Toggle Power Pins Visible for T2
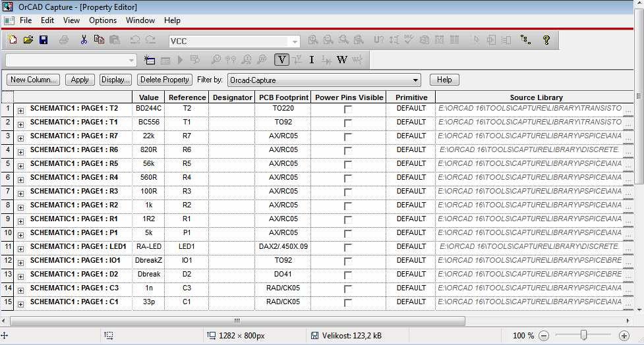The width and height of the screenshot is (644, 345). pyautogui.click(x=348, y=109)
